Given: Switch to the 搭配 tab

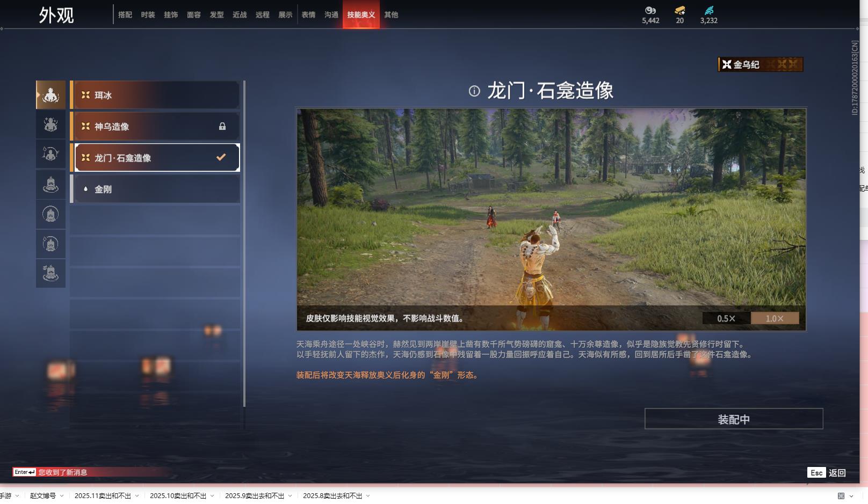Looking at the screenshot, I should (x=125, y=15).
